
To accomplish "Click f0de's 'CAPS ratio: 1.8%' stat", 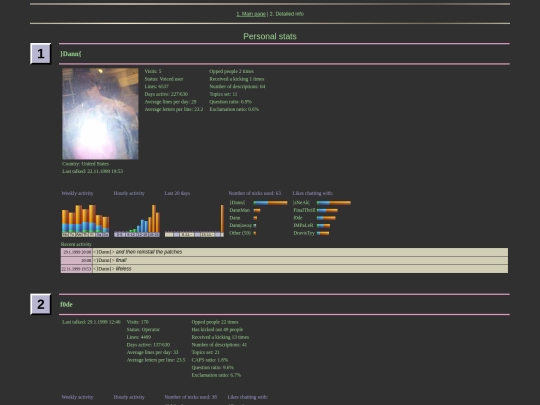I will pyautogui.click(x=210, y=360).
